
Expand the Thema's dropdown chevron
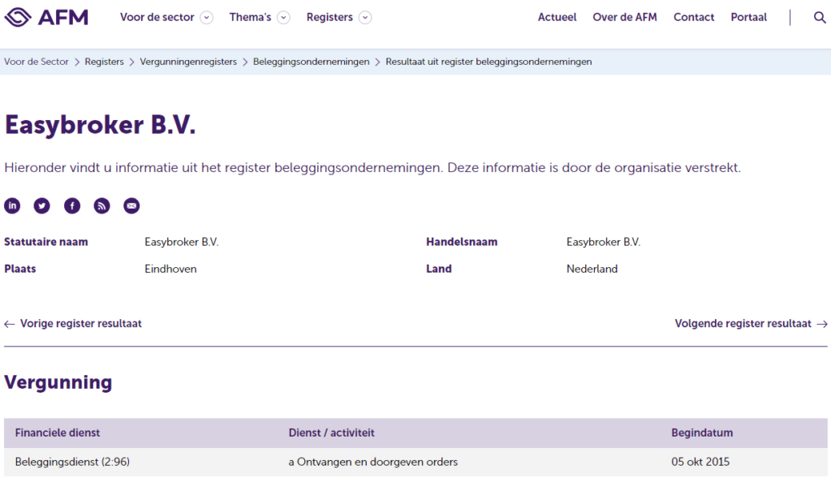coord(284,18)
